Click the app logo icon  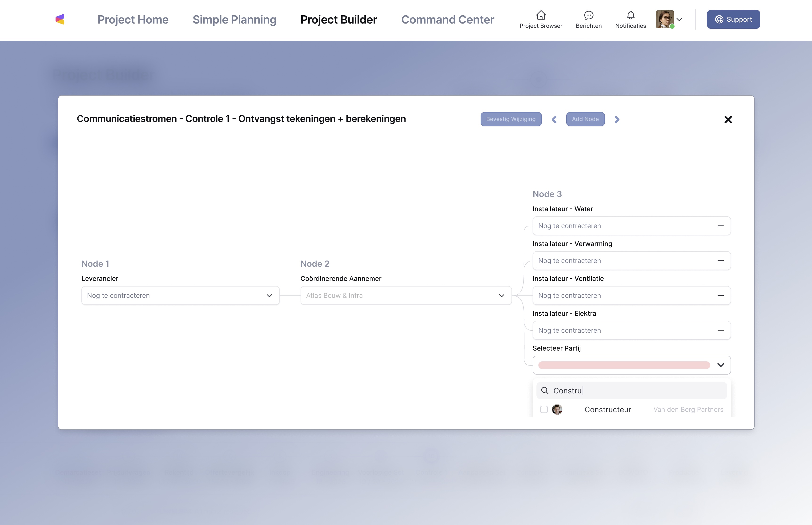click(x=60, y=20)
